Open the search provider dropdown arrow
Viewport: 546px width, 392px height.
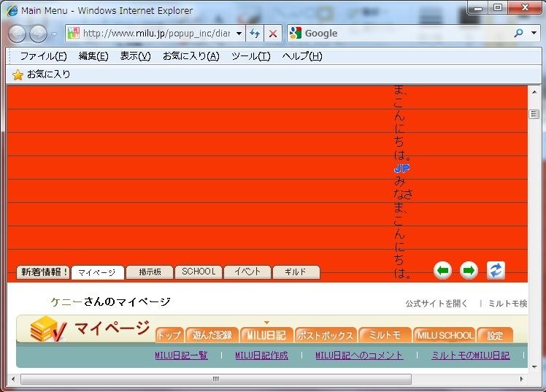click(534, 33)
